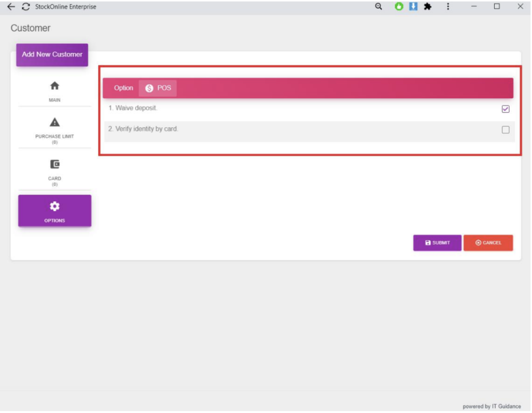Click the blue download extension icon

pyautogui.click(x=414, y=7)
